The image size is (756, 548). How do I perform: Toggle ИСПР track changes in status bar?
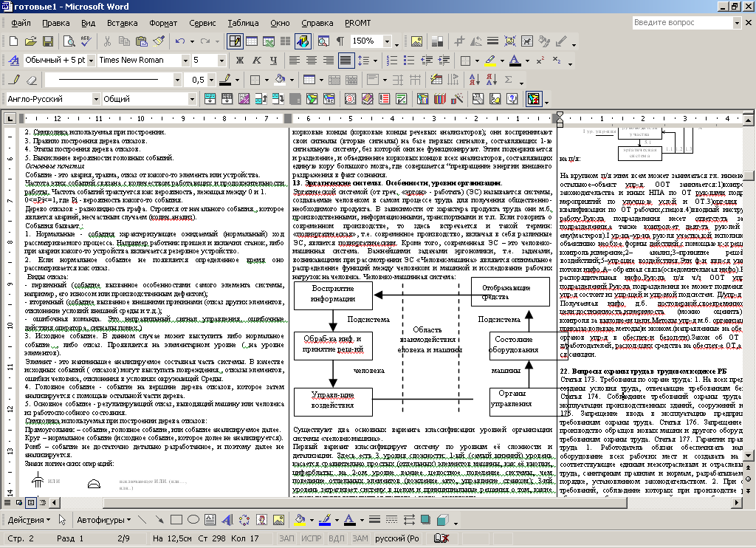click(311, 538)
